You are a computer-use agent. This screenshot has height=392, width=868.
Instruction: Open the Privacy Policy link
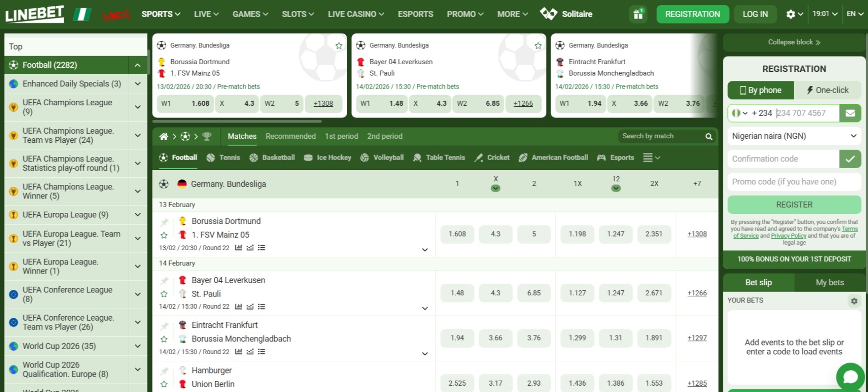pos(788,236)
